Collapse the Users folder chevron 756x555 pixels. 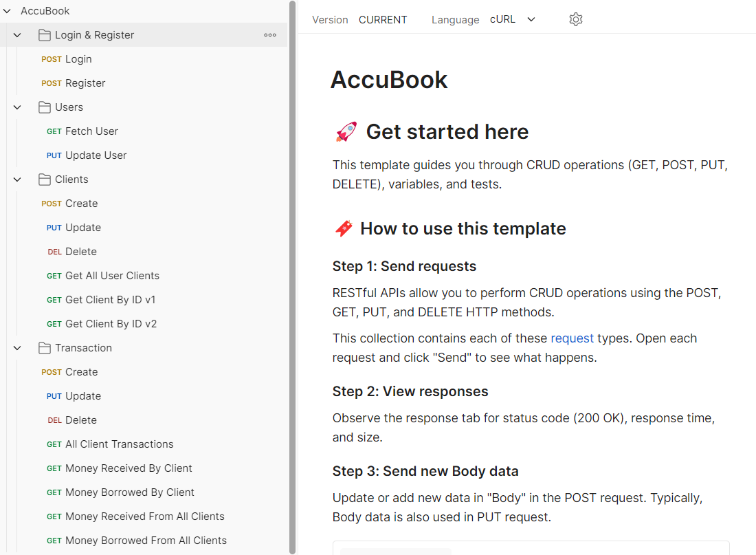(x=17, y=107)
